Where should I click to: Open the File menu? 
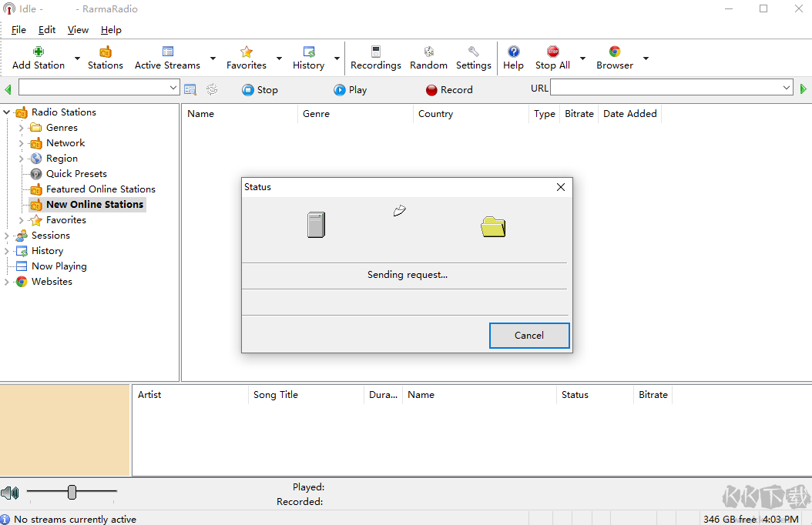[x=18, y=30]
